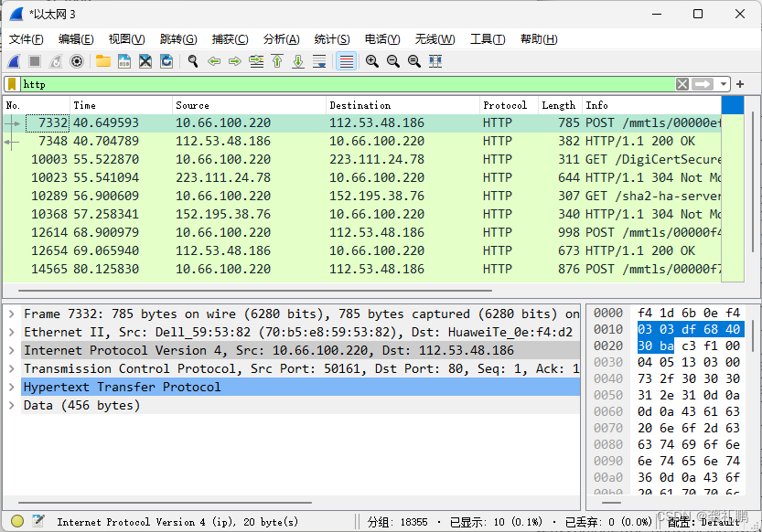The width and height of the screenshot is (762, 532).
Task: Open the 编辑(E) menu
Action: 76,39
